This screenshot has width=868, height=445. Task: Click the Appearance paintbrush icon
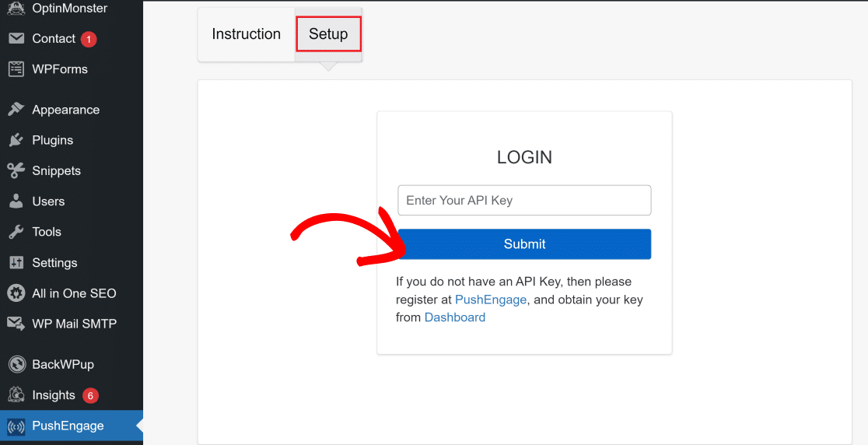[16, 110]
